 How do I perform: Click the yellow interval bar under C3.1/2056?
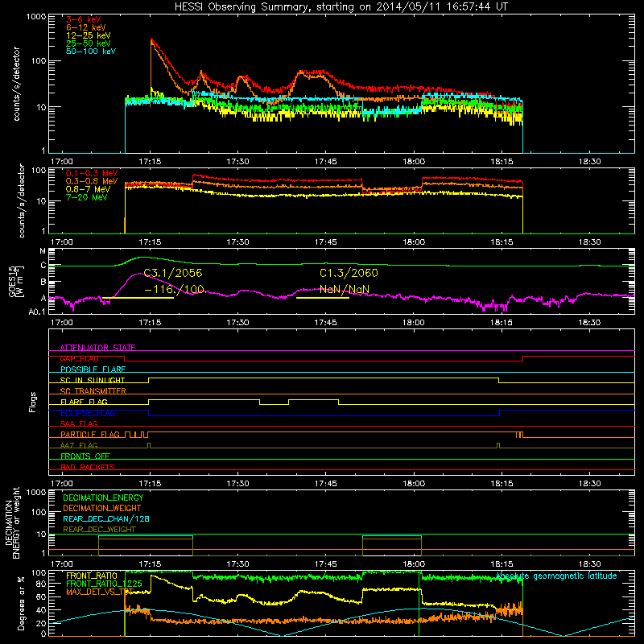click(x=138, y=298)
